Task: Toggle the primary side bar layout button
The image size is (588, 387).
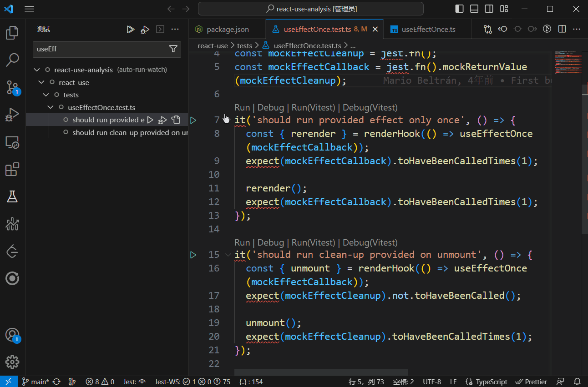Action: click(x=460, y=9)
